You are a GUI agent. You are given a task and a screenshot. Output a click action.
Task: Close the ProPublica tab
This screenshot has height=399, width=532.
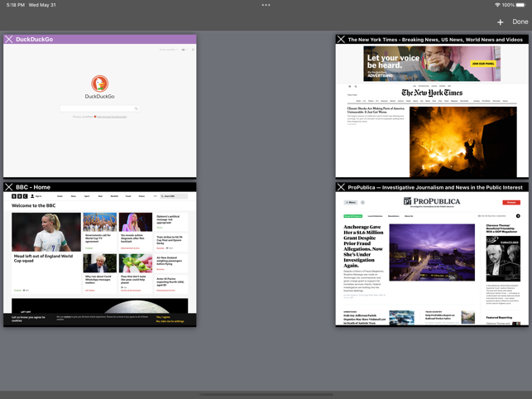[x=341, y=187]
